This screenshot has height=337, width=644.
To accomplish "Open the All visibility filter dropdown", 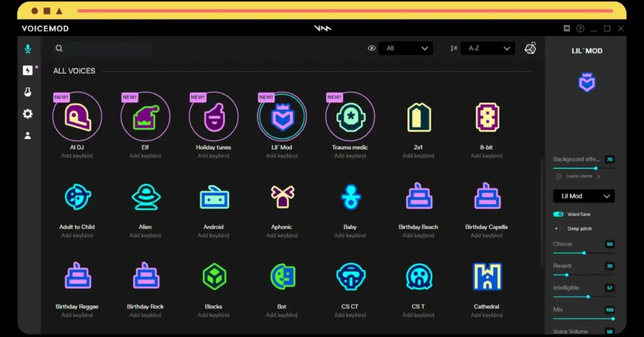I will (405, 48).
